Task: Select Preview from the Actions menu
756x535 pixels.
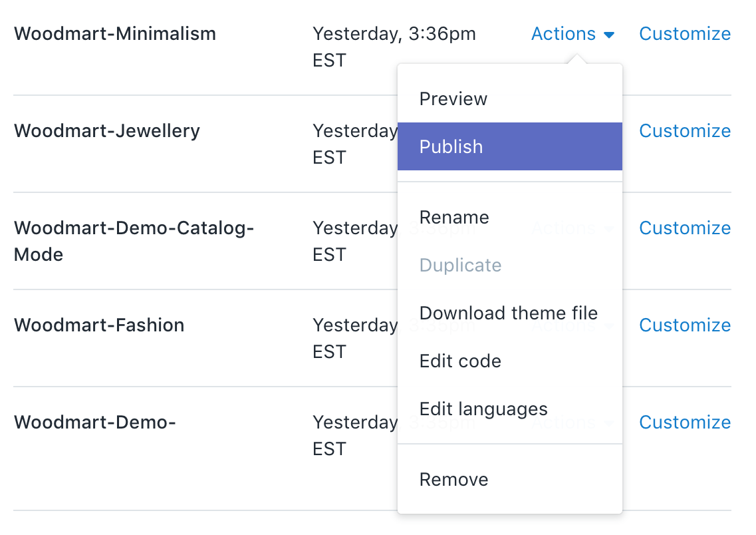Action: (x=453, y=99)
